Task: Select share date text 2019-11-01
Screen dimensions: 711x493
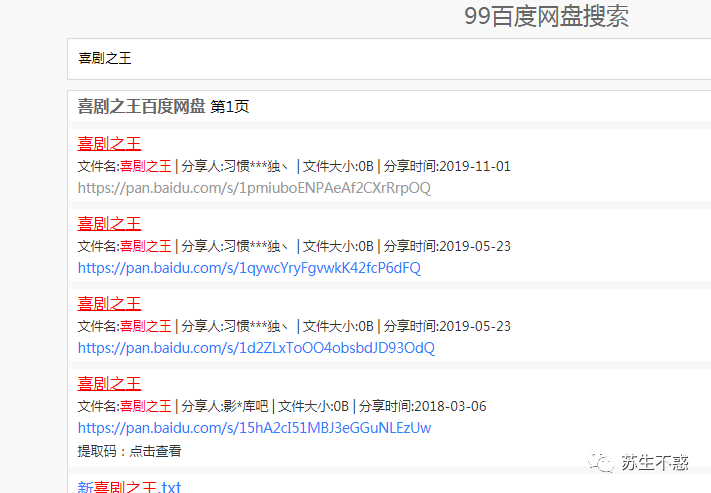Action: [x=475, y=166]
